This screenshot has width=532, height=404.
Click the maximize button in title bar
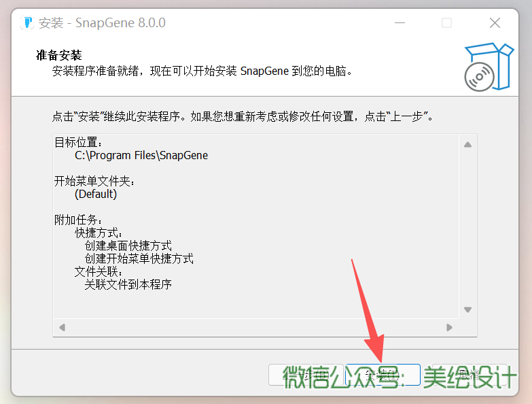[x=446, y=23]
